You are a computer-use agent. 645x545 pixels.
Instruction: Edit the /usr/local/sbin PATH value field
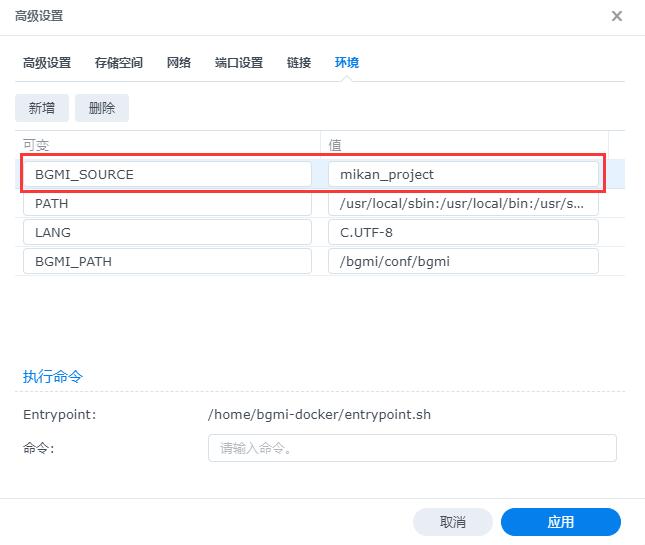(x=463, y=203)
